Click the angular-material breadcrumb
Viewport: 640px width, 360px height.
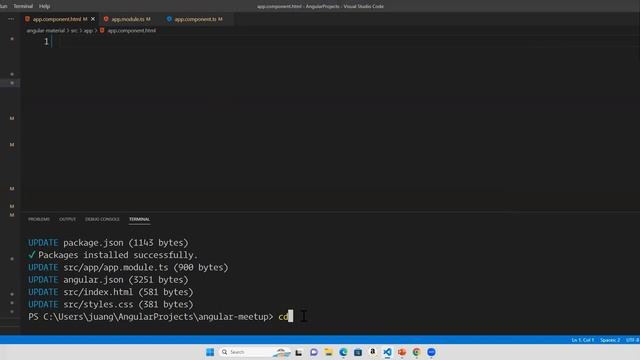(x=46, y=31)
